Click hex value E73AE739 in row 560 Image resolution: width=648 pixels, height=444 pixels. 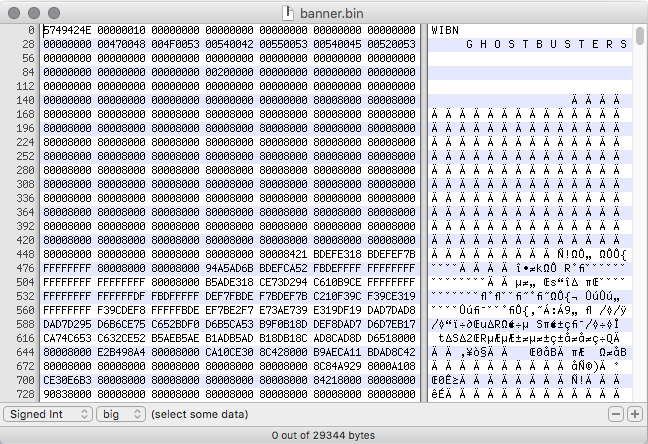click(x=284, y=310)
